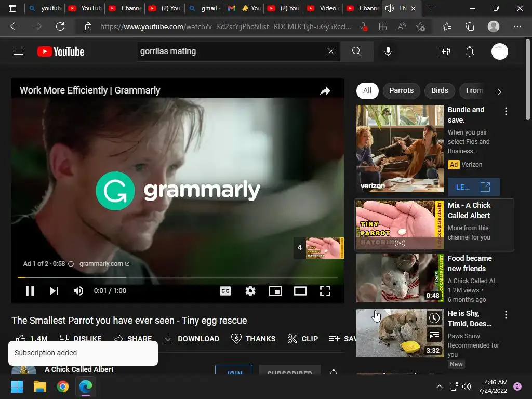
Task: Toggle theater mode
Action: (300, 291)
